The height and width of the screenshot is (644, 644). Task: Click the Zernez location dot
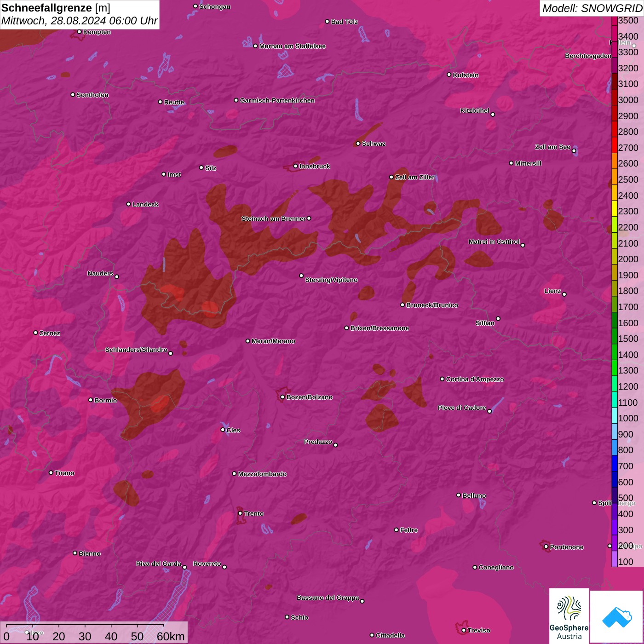pyautogui.click(x=35, y=333)
